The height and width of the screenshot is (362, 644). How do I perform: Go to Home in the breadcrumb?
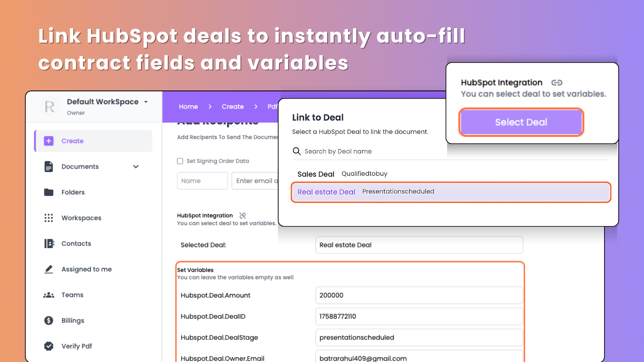pyautogui.click(x=188, y=107)
